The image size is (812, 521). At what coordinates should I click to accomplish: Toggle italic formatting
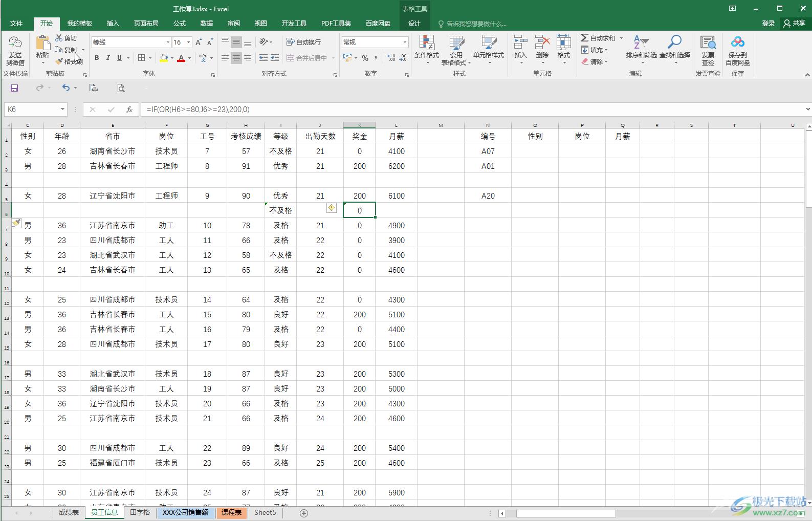click(108, 58)
